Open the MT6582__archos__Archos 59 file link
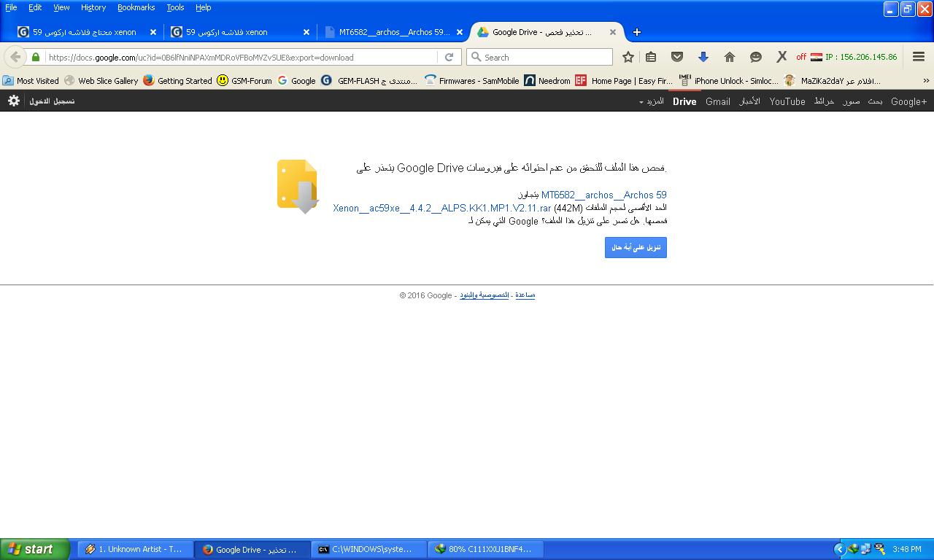 tap(603, 195)
